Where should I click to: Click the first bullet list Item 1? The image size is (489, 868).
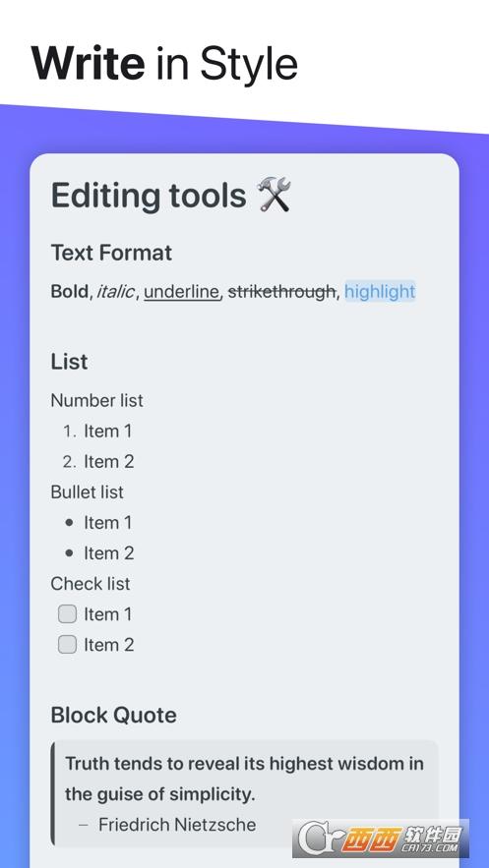coord(108,523)
